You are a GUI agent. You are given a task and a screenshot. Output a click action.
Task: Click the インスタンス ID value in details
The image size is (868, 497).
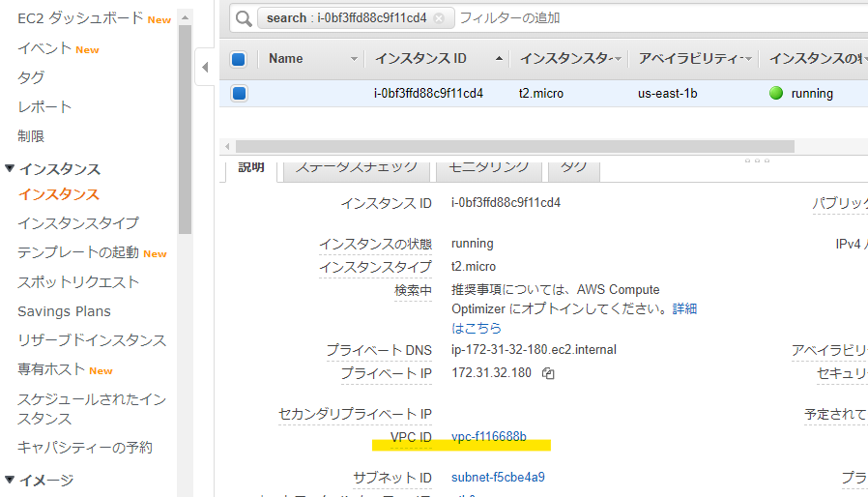point(506,203)
